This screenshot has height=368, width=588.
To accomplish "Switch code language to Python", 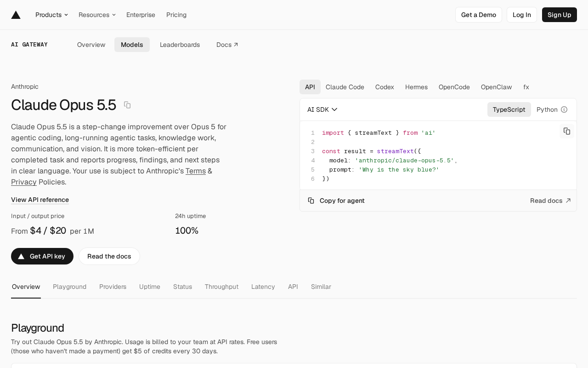I will pos(547,109).
